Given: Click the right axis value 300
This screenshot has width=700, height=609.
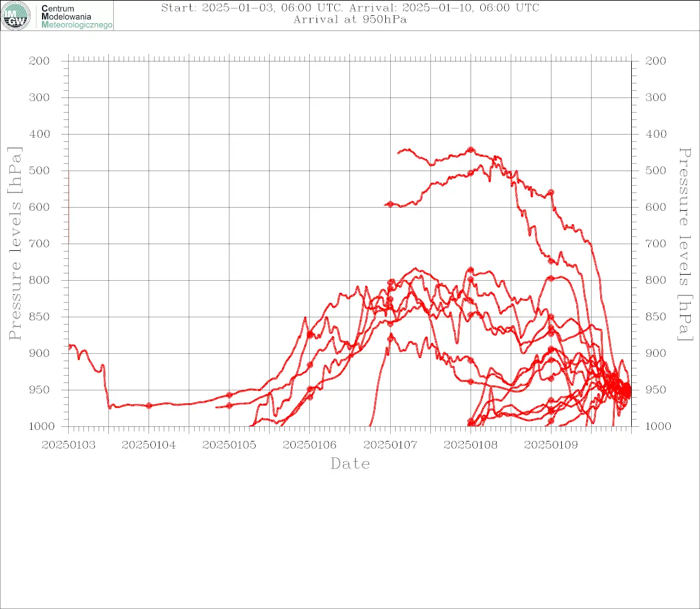Looking at the screenshot, I should (x=656, y=97).
